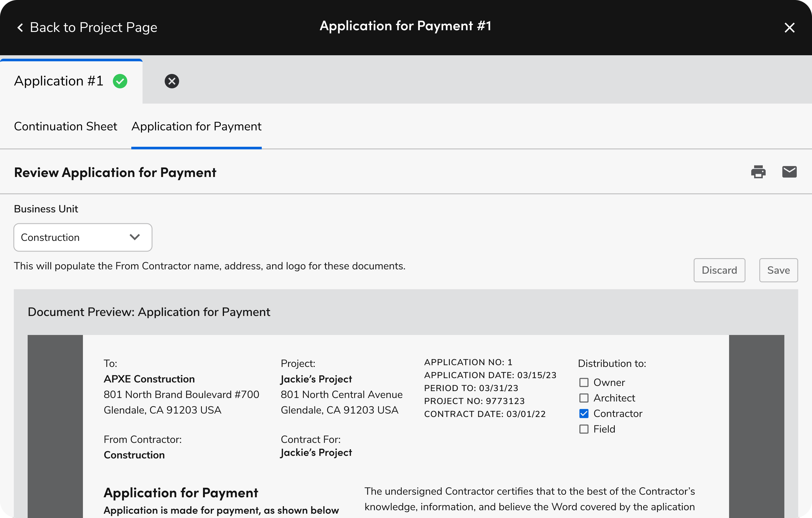The width and height of the screenshot is (812, 518).
Task: Click the back chevron arrow icon
Action: [20, 28]
